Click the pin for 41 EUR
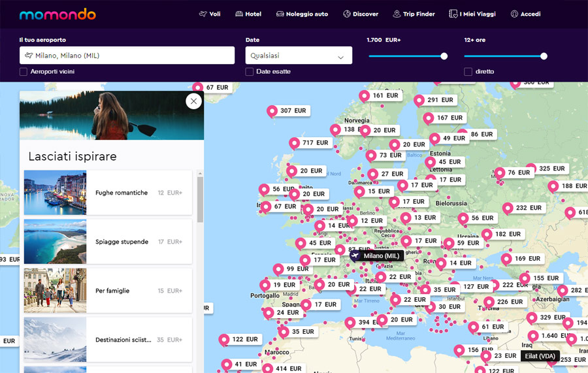The width and height of the screenshot is (588, 373). coord(227,365)
